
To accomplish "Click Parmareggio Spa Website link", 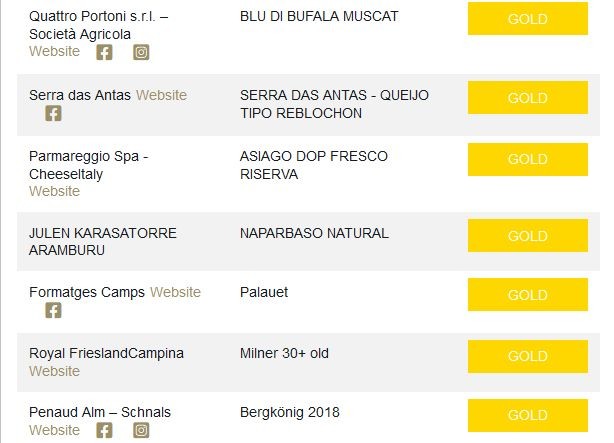I will click(x=54, y=191).
